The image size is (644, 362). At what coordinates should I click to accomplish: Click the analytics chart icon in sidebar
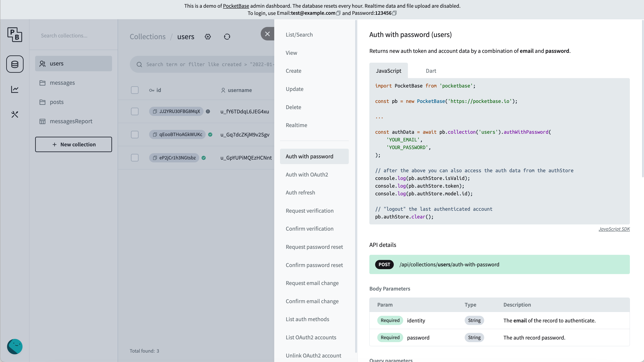click(15, 89)
